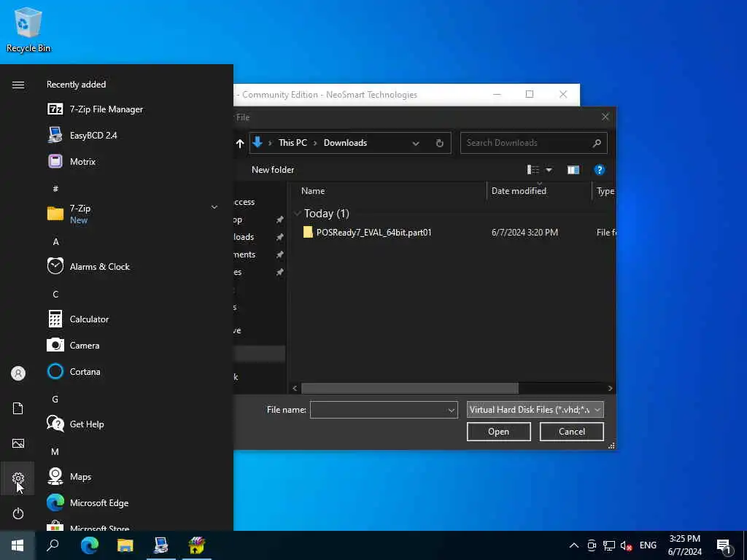Click the Windows Start button
Viewport: 747px width, 560px height.
pos(18,545)
